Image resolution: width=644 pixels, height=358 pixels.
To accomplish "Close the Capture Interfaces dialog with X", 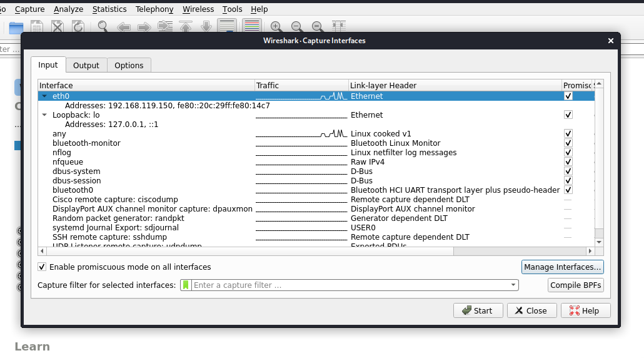I will click(x=611, y=41).
